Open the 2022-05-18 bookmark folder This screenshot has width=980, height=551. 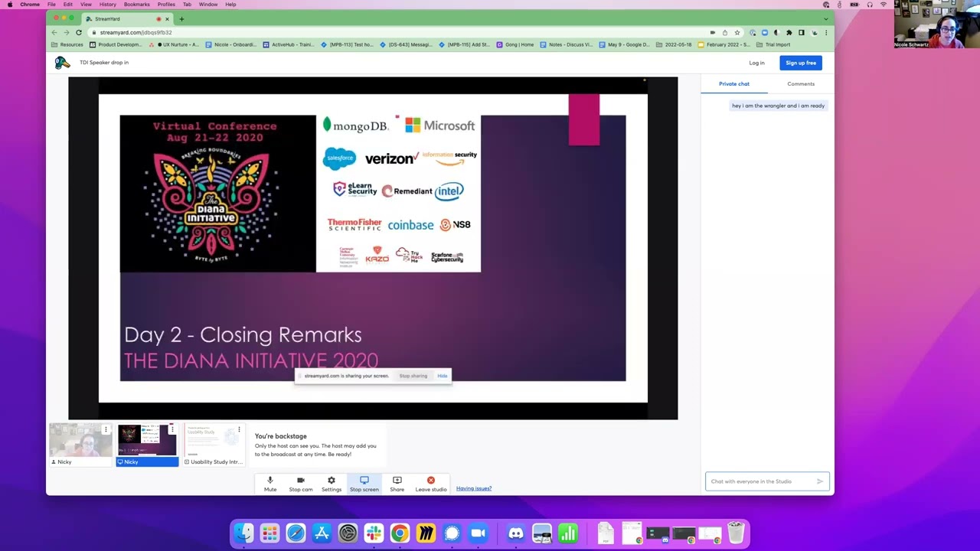pyautogui.click(x=674, y=44)
